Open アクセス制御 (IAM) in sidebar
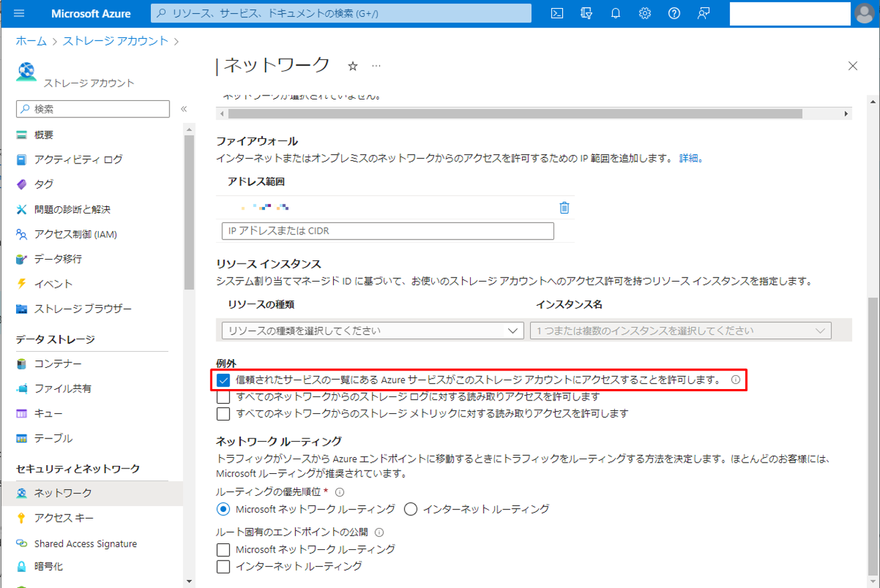Viewport: 880px width, 588px height. click(x=75, y=234)
